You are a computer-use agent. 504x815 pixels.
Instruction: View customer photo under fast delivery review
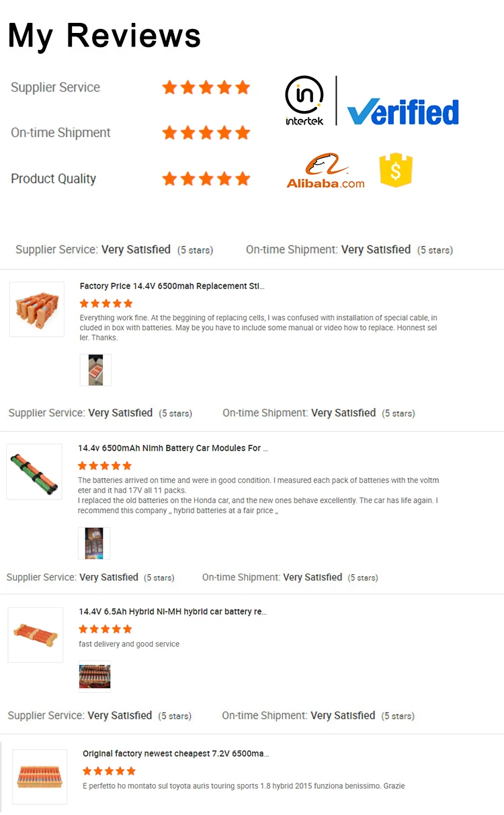(95, 676)
